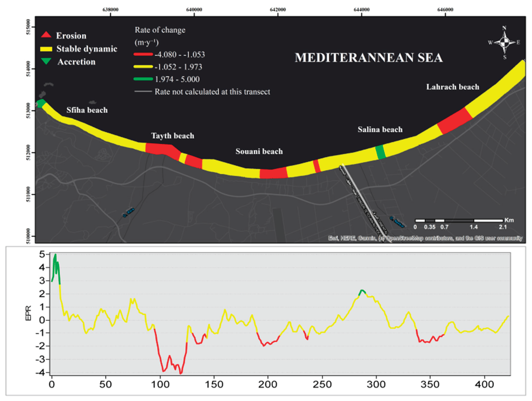532x401 pixels.
Task: Click the scale bar on the map
Action: pos(459,221)
